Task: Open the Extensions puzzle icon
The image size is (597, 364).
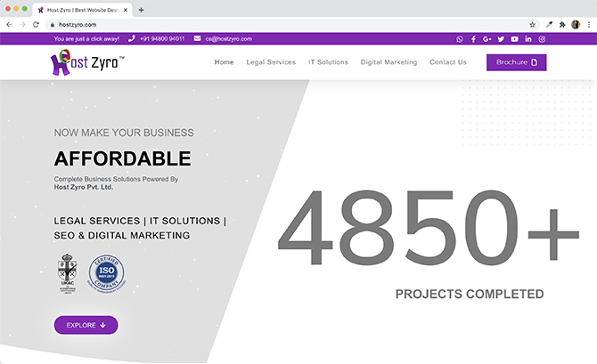Action: [x=562, y=25]
